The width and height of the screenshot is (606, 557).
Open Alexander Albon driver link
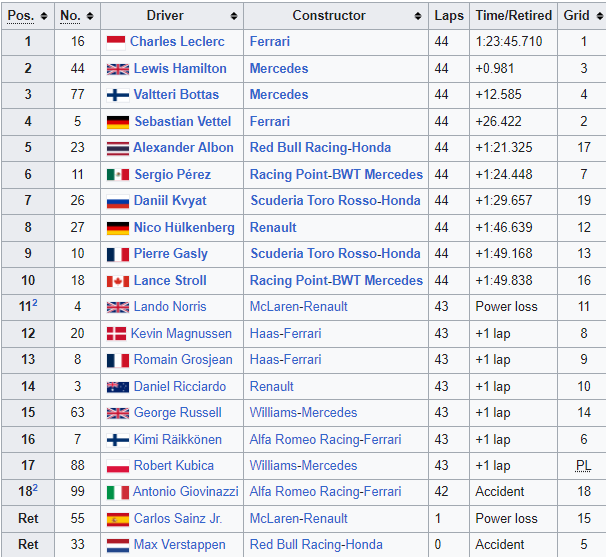(x=183, y=147)
